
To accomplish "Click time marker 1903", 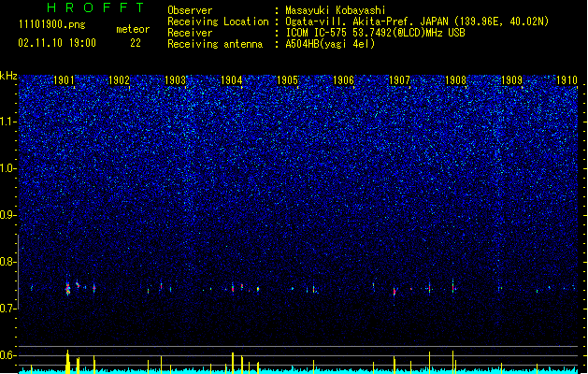I will 175,79.
